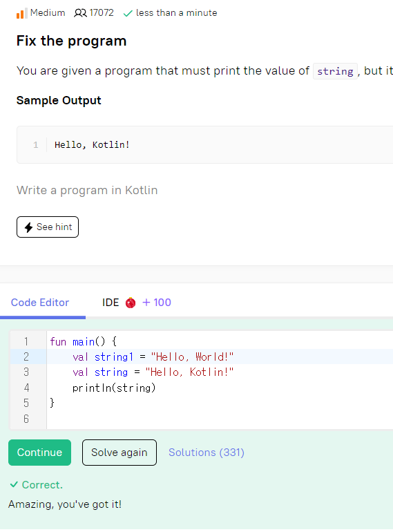Click the green checkmark time icon
Image resolution: width=393 pixels, height=532 pixels.
[x=128, y=14]
